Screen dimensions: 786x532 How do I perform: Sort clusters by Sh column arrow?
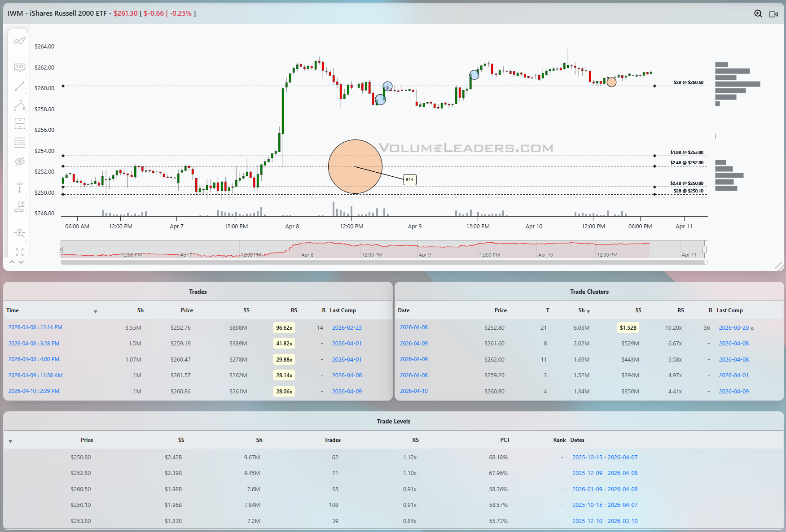point(588,311)
